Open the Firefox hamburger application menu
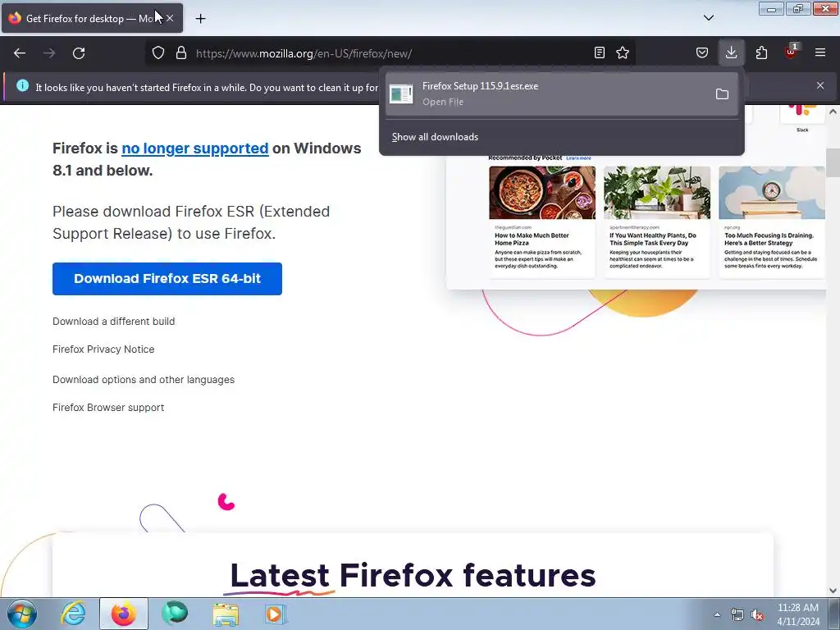This screenshot has height=630, width=840. [820, 52]
